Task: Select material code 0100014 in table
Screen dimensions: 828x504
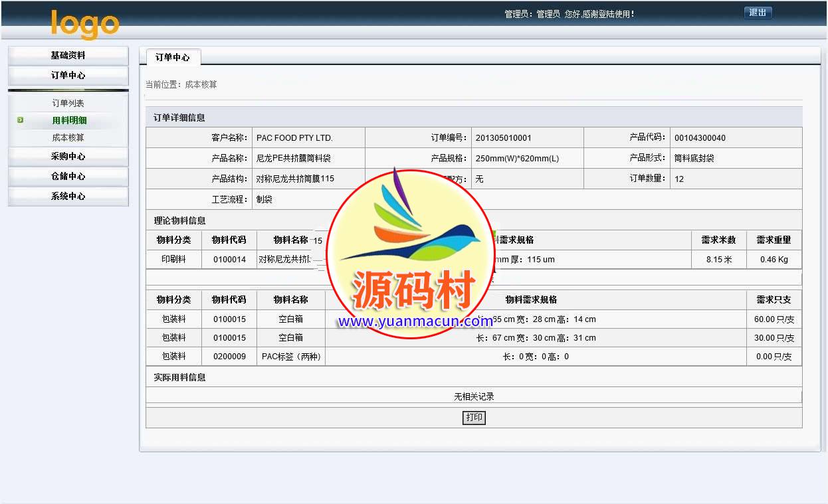Action: [229, 260]
